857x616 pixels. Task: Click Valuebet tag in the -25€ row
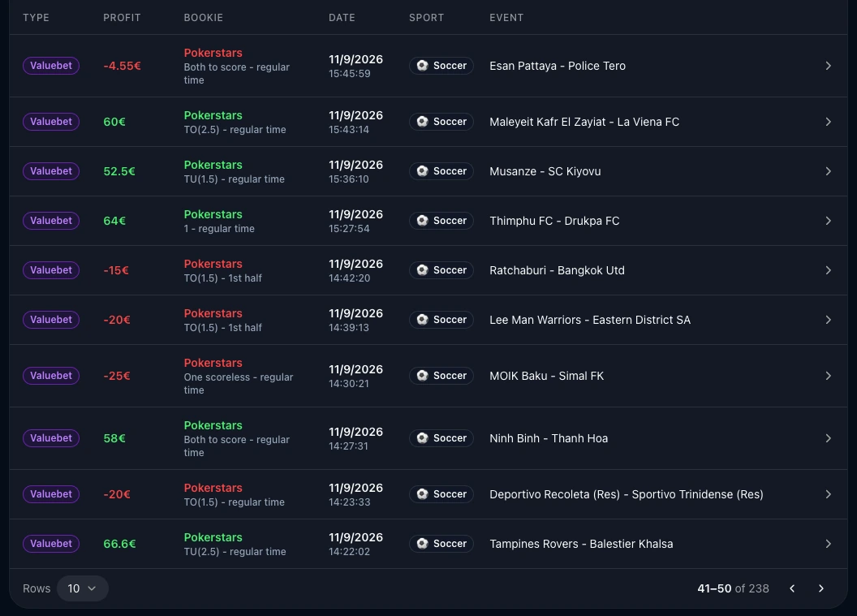51,376
